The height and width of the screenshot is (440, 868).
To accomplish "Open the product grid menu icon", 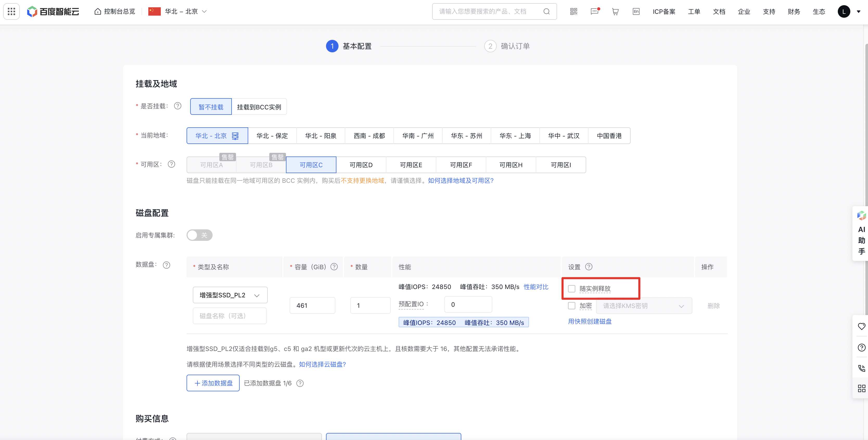I will 11,11.
